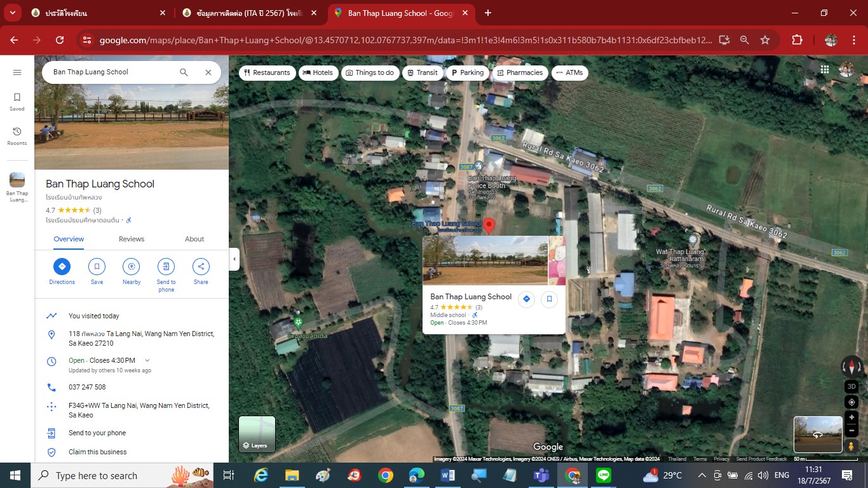Click the Directions button in place panel
This screenshot has width=868, height=488.
[x=62, y=271]
